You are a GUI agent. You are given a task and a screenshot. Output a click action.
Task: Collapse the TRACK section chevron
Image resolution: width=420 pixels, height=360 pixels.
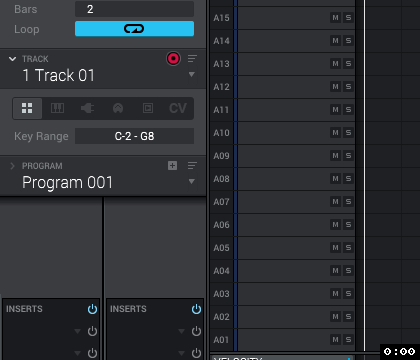point(12,59)
